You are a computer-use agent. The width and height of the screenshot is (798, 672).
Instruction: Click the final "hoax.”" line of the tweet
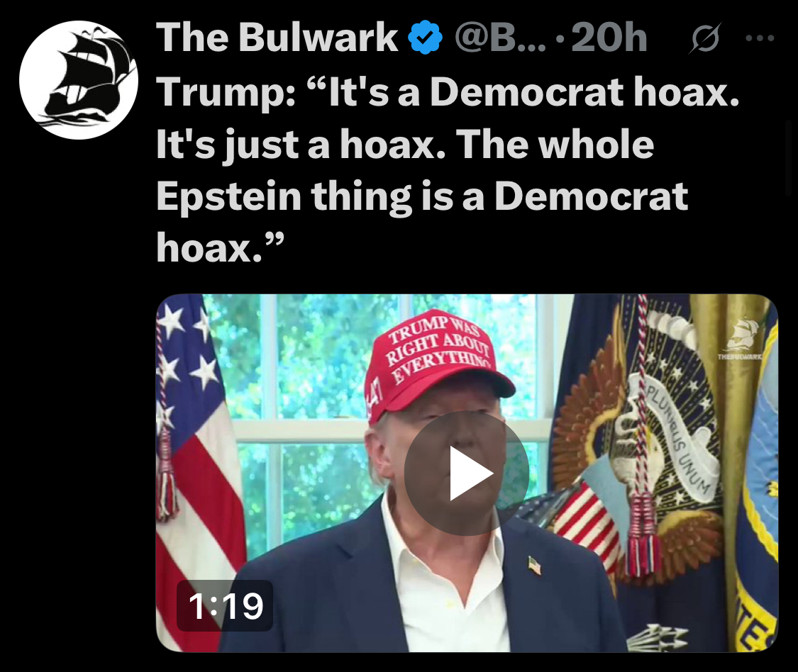(219, 247)
